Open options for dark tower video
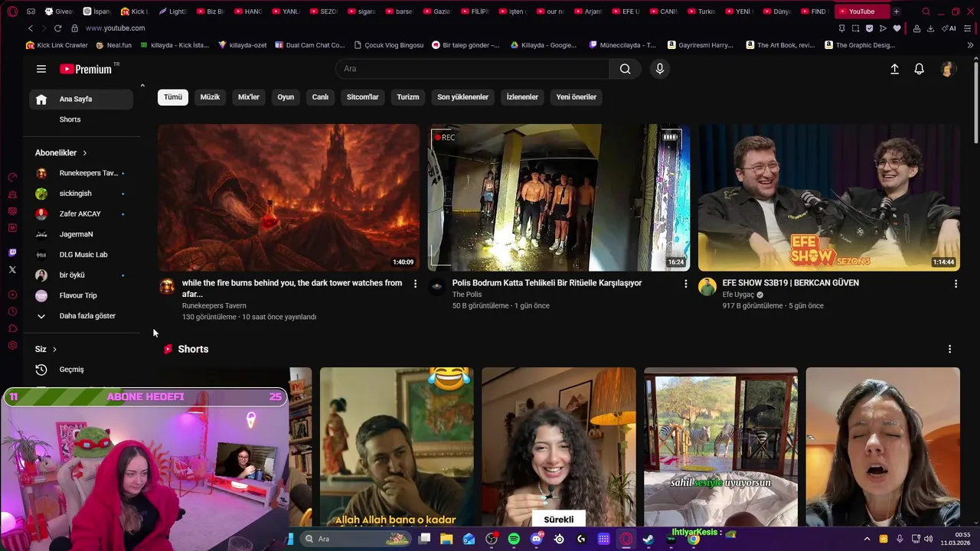Viewport: 980px width, 551px height. (x=415, y=284)
